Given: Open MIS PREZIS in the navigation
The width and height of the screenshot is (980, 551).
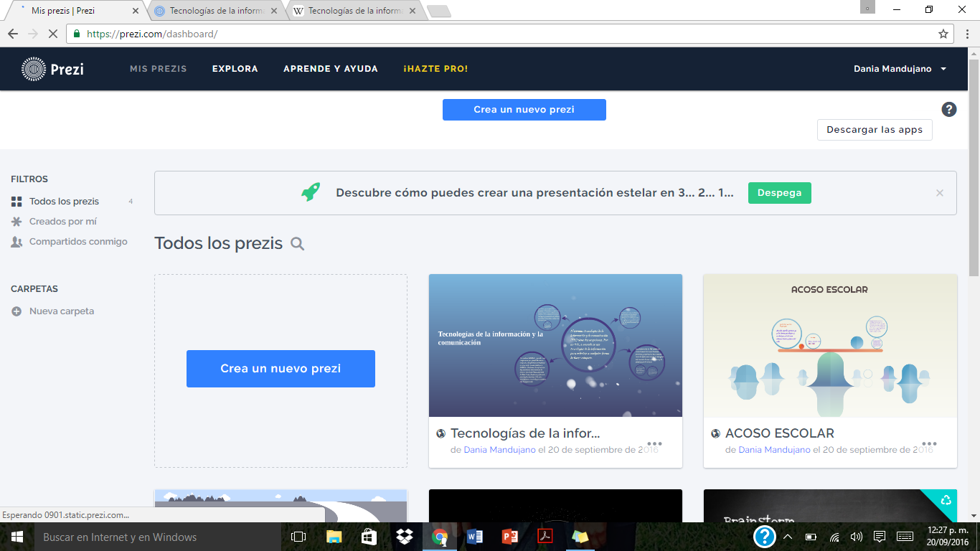Looking at the screenshot, I should pos(158,69).
